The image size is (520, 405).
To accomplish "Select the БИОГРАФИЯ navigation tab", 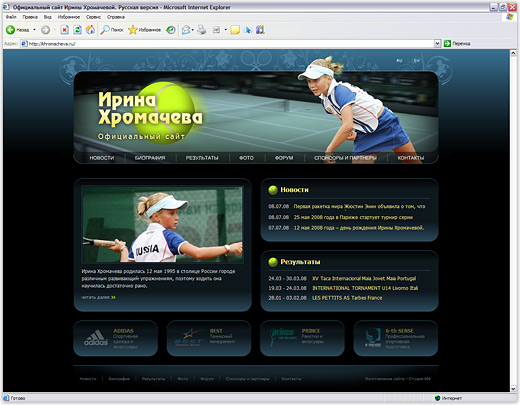I will coord(150,158).
